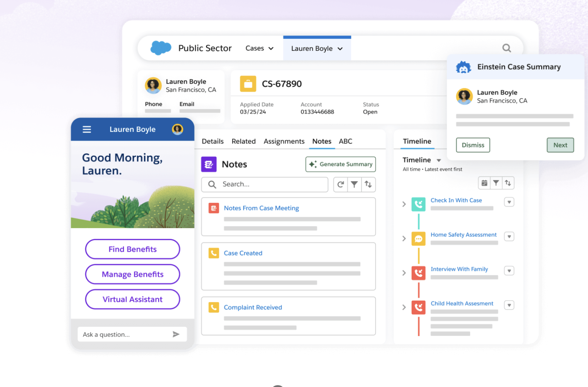588x387 pixels.
Task: Open the Lauren Boyle tab dropdown
Action: point(340,49)
